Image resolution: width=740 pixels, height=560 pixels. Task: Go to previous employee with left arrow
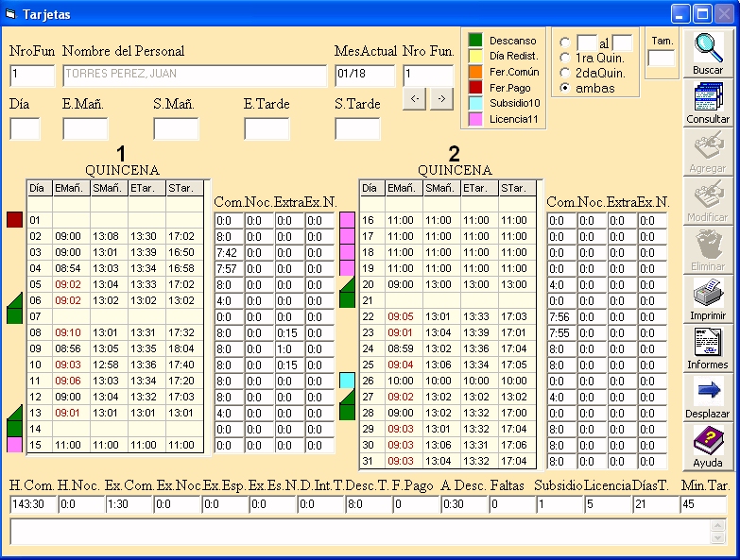[x=414, y=98]
